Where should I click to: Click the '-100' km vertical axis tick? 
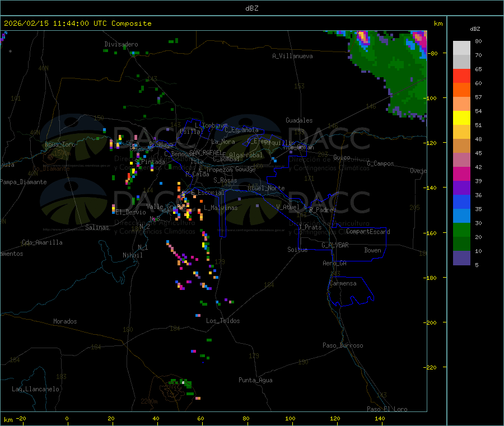pyautogui.click(x=431, y=99)
